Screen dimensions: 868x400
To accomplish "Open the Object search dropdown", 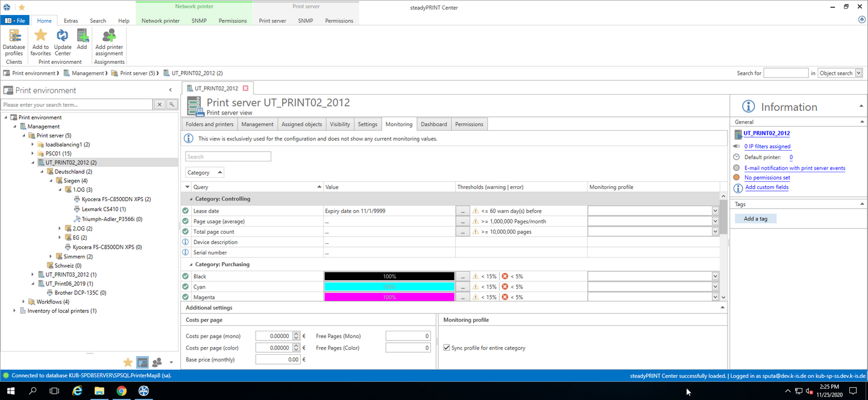I will (x=839, y=73).
